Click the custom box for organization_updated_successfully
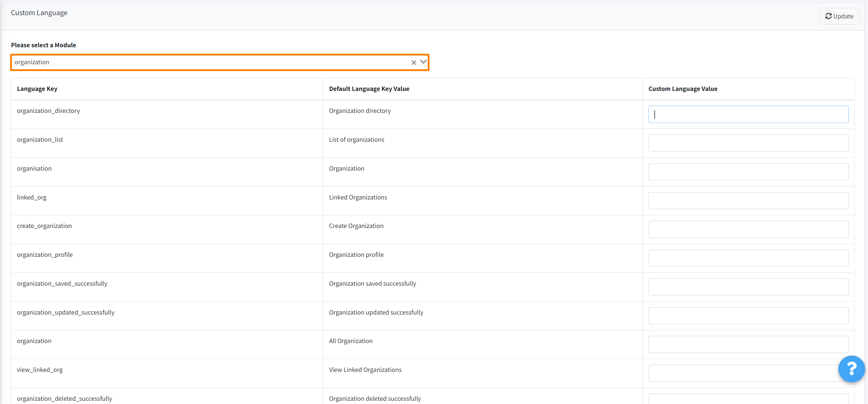The height and width of the screenshot is (404, 868). click(x=748, y=316)
